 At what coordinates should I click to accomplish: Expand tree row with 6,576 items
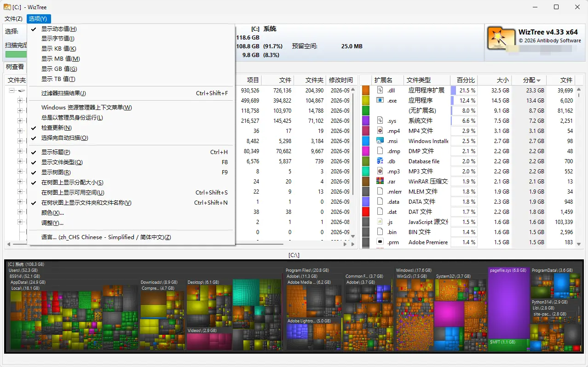tap(20, 161)
